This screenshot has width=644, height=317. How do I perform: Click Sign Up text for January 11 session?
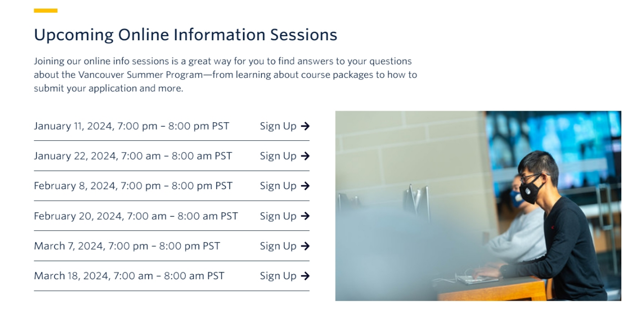[x=278, y=126]
